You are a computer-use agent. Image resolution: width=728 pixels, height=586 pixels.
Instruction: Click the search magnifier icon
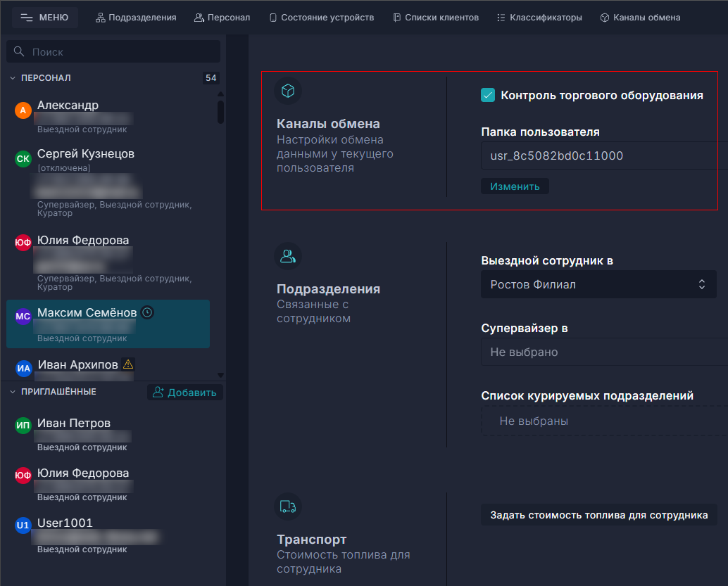tap(19, 51)
